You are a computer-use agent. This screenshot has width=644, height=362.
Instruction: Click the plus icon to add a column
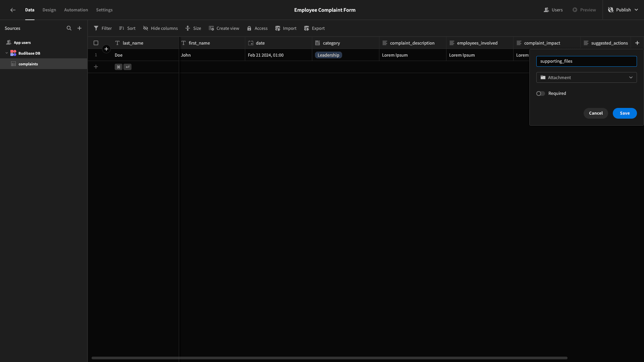pyautogui.click(x=637, y=43)
